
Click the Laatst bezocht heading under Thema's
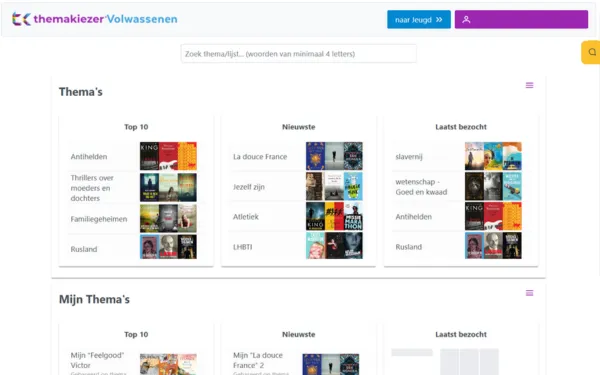461,127
